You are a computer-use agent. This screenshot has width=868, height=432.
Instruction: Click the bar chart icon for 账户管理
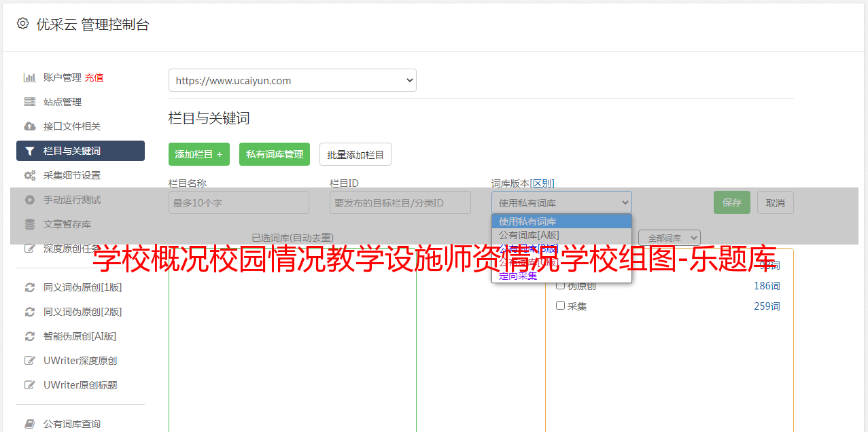point(29,77)
